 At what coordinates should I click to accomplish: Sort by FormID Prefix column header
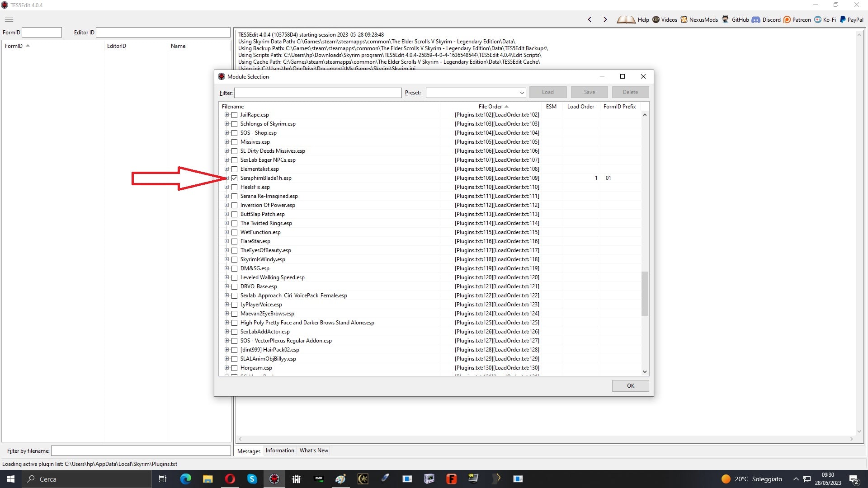tap(620, 107)
